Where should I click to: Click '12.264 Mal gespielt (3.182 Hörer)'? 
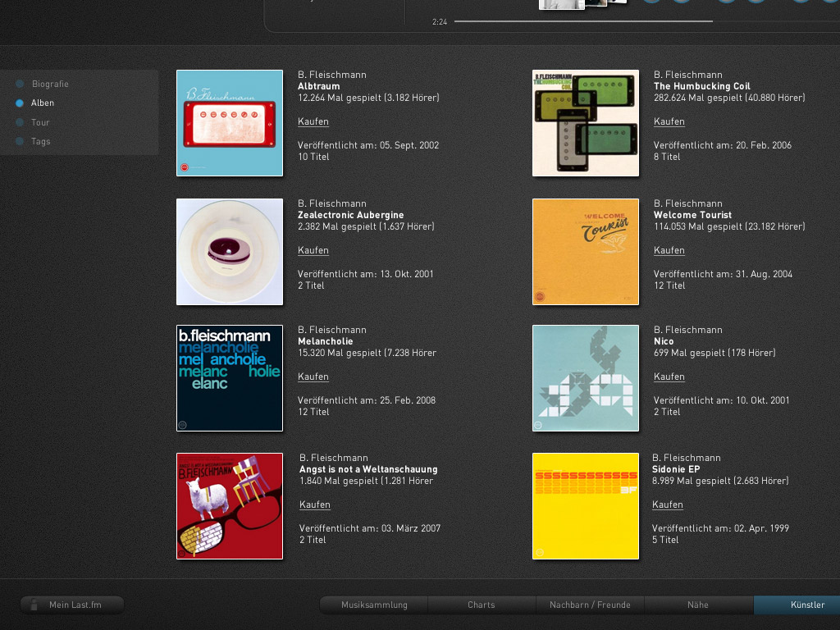368,98
